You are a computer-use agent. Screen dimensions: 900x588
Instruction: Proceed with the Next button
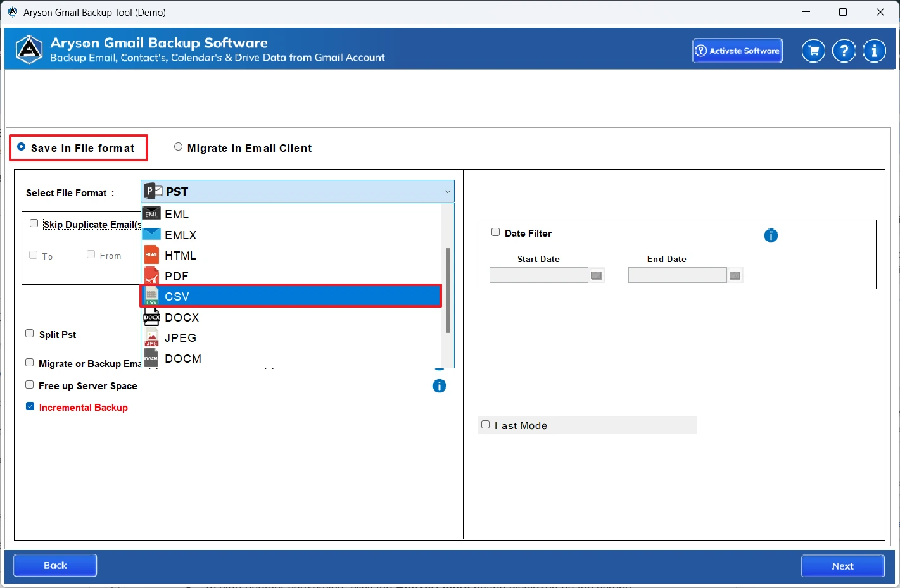[x=842, y=566]
